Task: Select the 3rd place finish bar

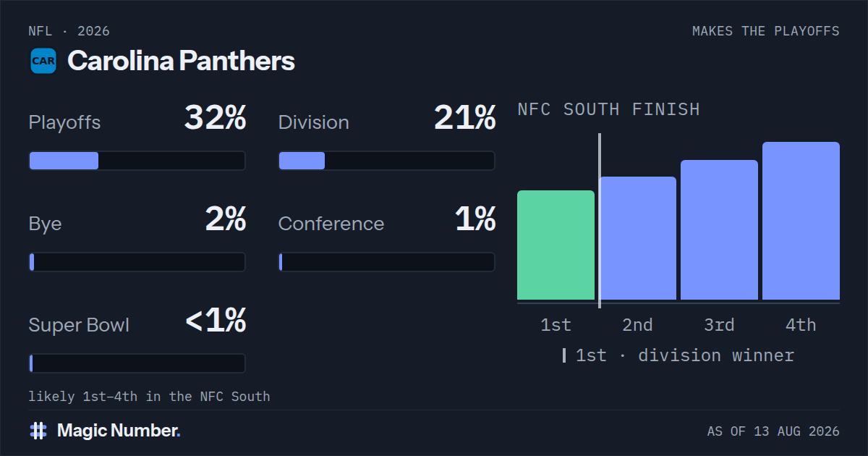Action: pos(719,230)
